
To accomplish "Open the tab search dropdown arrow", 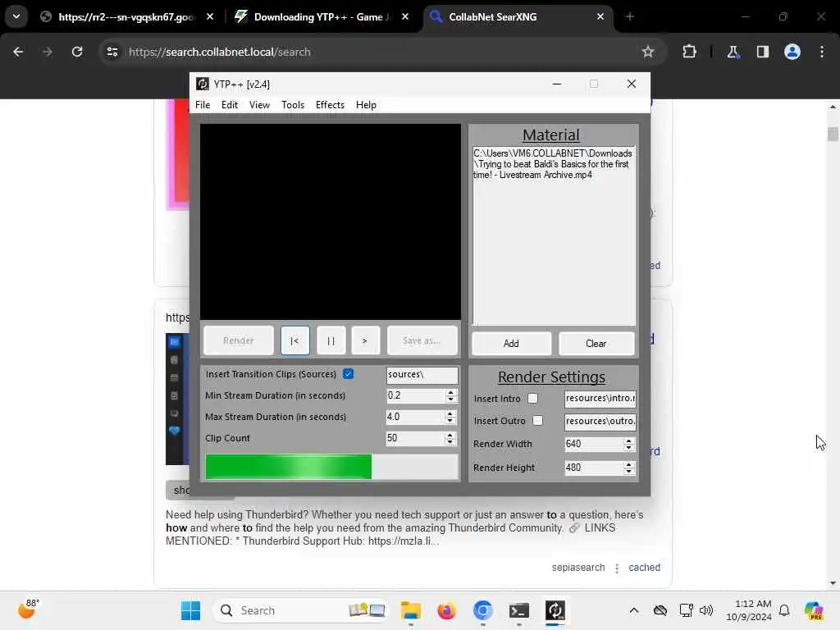I will (x=16, y=16).
